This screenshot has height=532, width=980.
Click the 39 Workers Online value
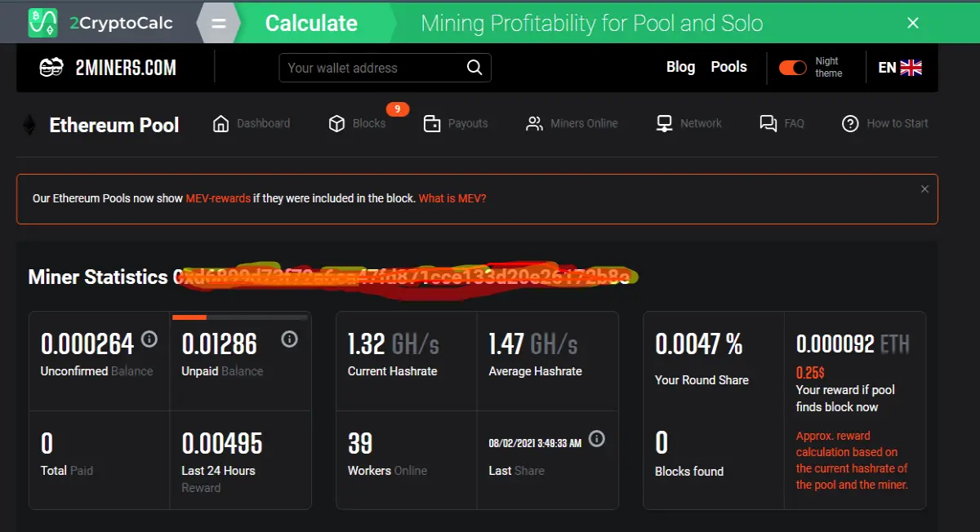360,444
